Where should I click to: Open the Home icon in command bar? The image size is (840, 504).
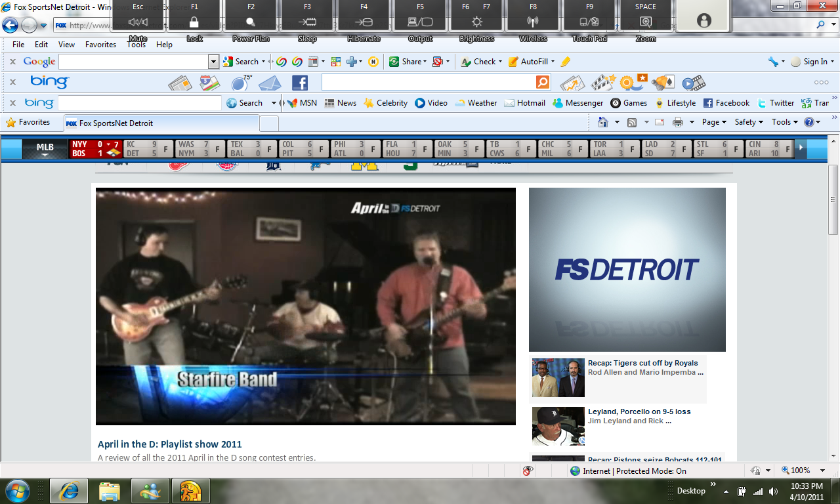pyautogui.click(x=603, y=122)
